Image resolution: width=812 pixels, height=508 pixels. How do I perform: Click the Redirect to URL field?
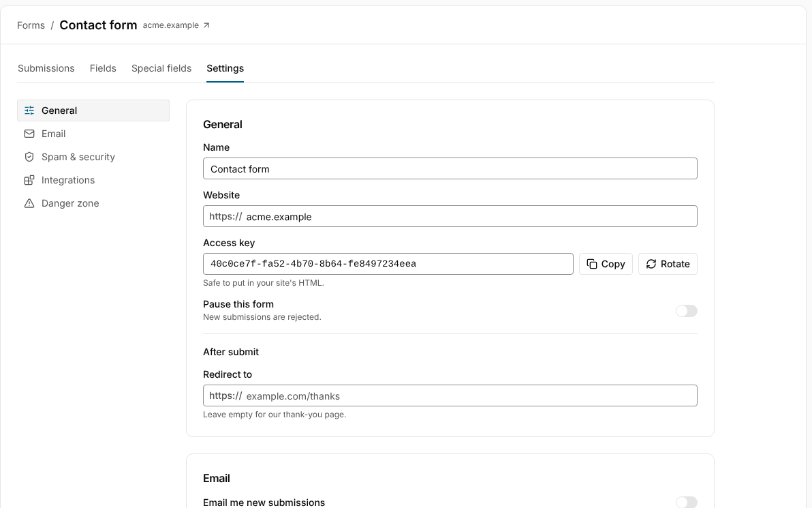pos(450,395)
